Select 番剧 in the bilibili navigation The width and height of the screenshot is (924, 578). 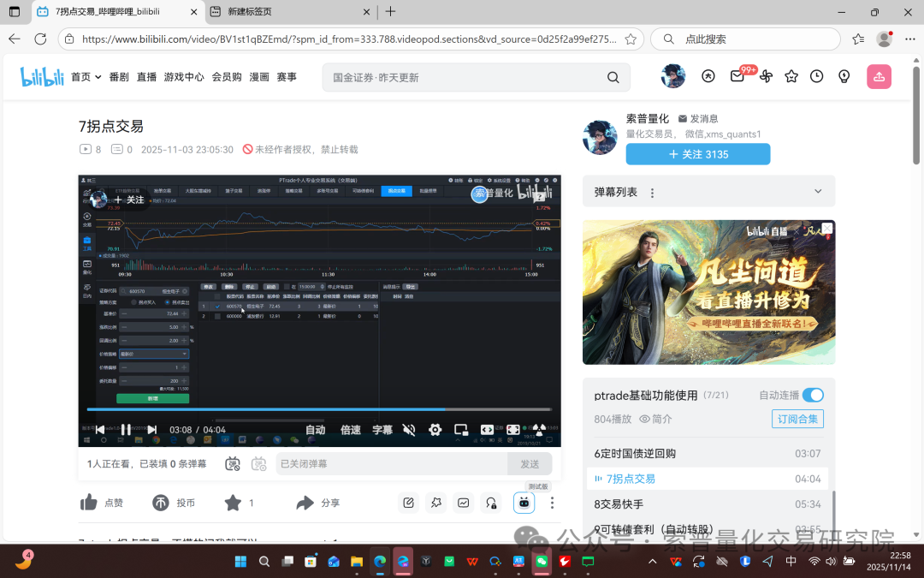(x=119, y=76)
